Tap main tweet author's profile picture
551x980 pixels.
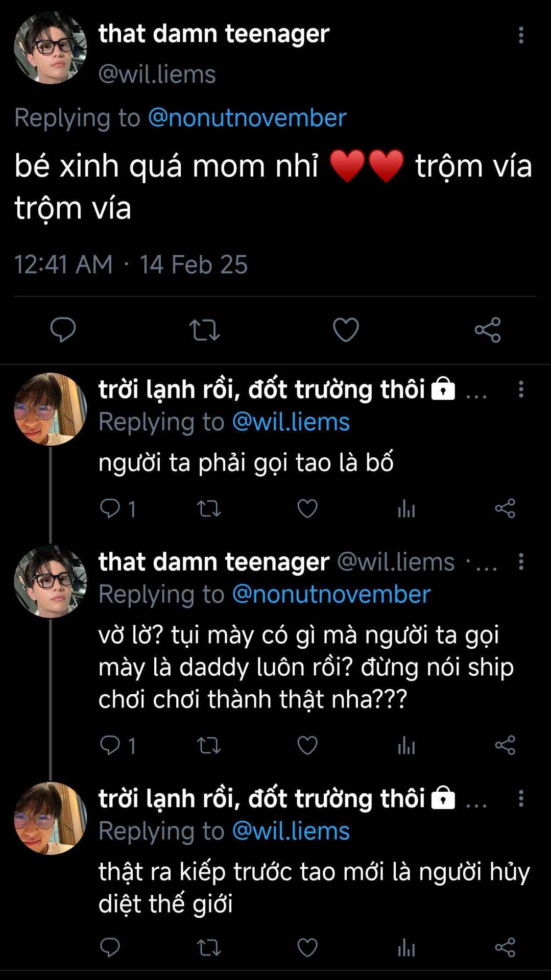(x=50, y=48)
